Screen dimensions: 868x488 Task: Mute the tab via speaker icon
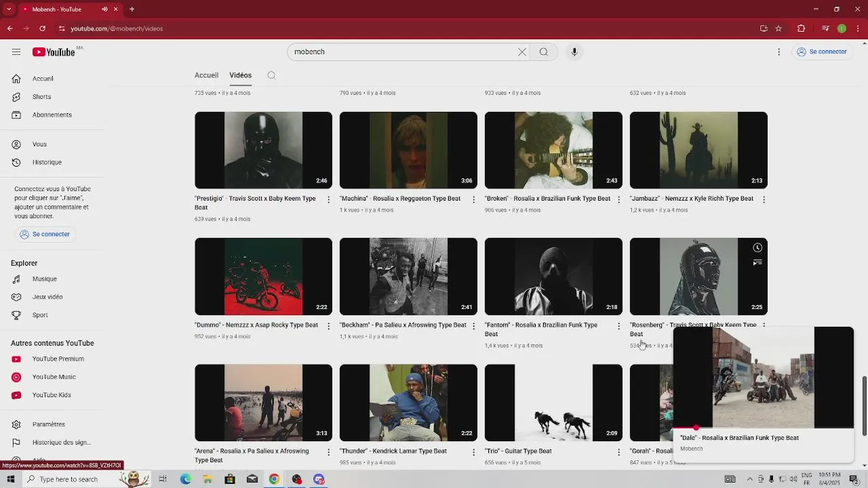(104, 9)
